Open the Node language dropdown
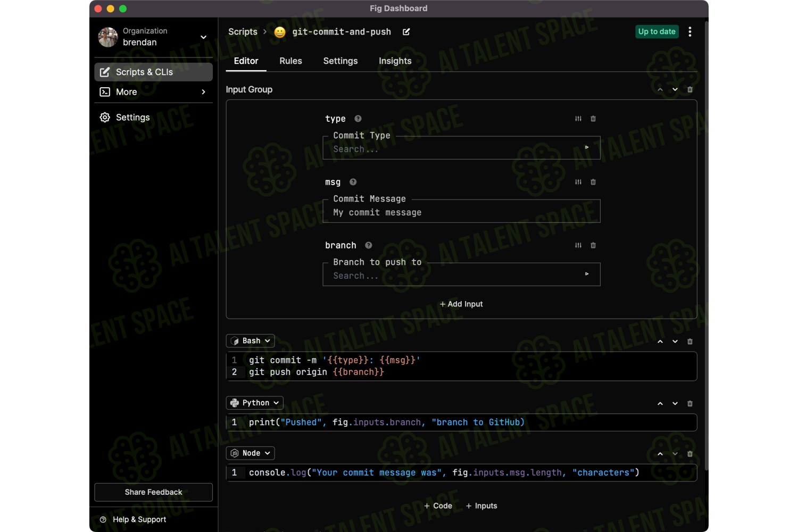The height and width of the screenshot is (532, 798). point(251,453)
